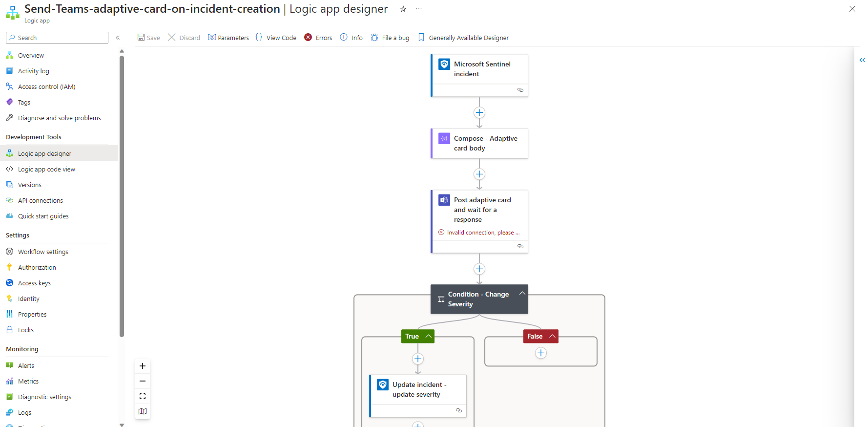Viewport: 868px width, 427px height.
Task: Fit workflow to screen
Action: click(143, 396)
